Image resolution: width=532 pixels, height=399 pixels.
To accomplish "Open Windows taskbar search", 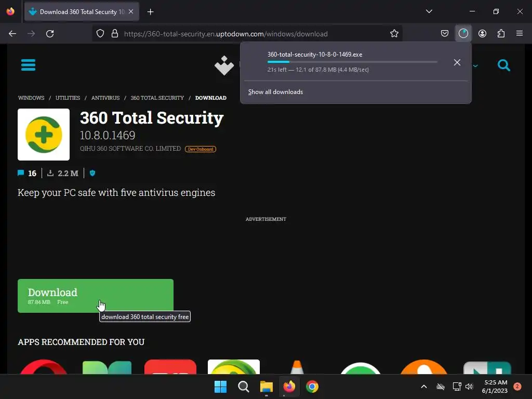I will tap(243, 387).
